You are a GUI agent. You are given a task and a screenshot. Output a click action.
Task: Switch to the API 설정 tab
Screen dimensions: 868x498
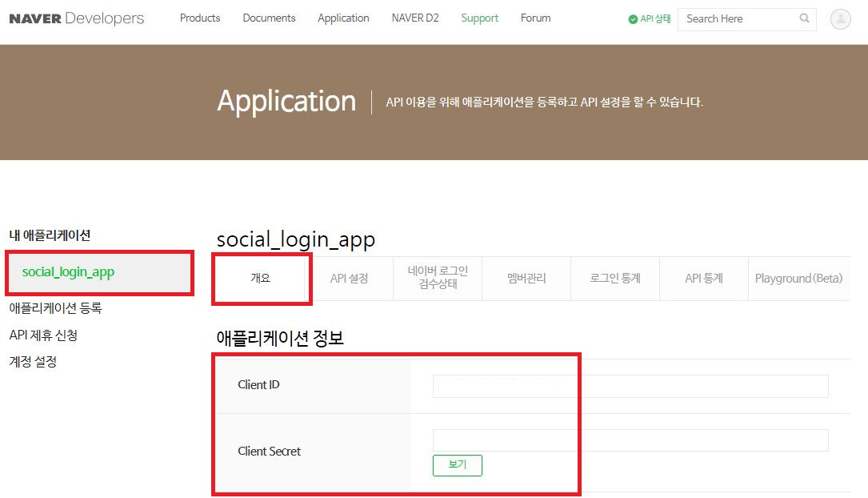[349, 278]
